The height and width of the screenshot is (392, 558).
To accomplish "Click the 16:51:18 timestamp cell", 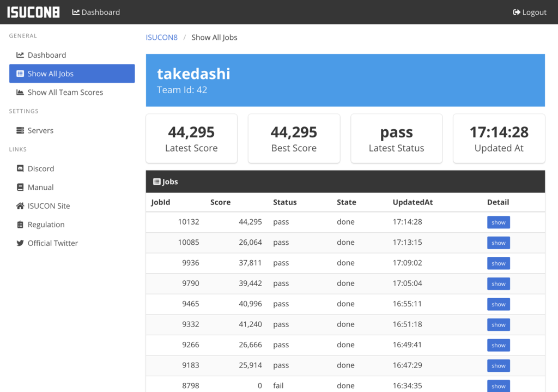I will tap(407, 324).
